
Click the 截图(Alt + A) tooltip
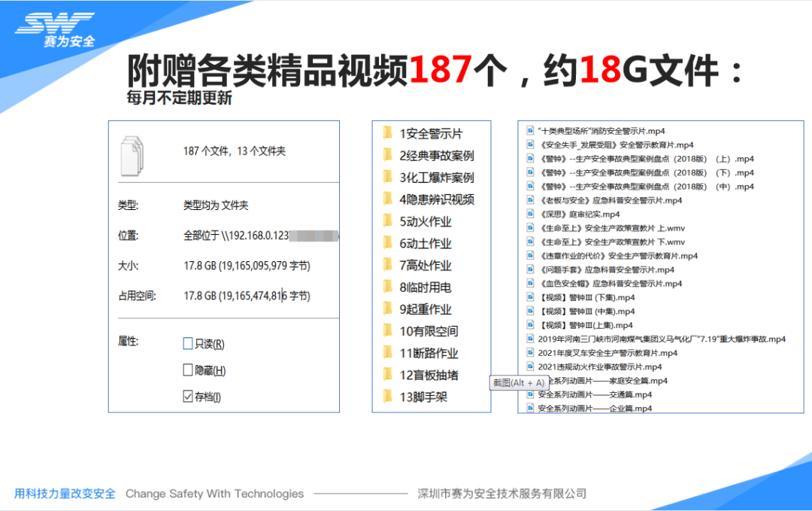coord(518,383)
